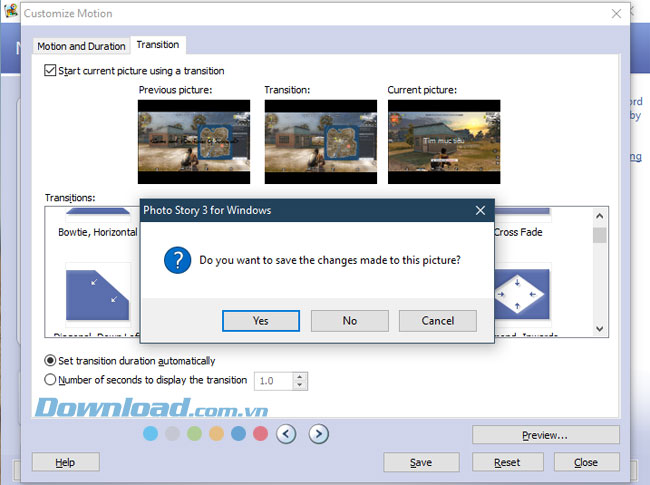Viewport: 650px width, 485px height.
Task: Select the Transition tab
Action: 158,45
